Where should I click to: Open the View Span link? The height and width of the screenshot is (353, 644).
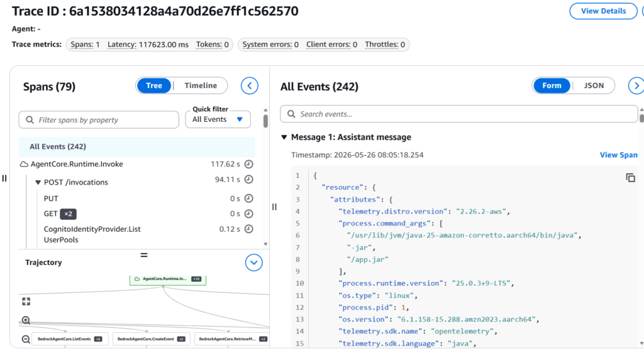click(619, 155)
